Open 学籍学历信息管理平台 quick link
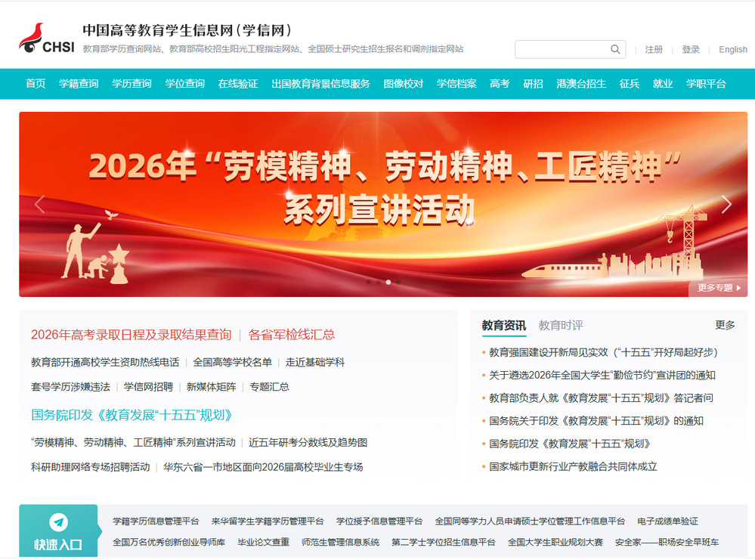This screenshot has height=560, width=755. pos(156,521)
